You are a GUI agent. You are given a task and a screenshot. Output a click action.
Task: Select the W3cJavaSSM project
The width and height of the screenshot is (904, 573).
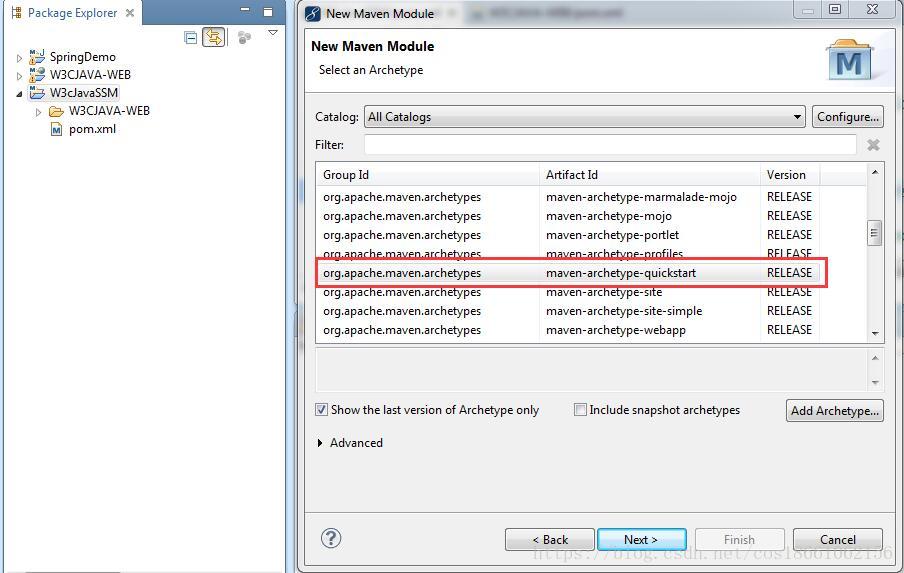coord(84,92)
